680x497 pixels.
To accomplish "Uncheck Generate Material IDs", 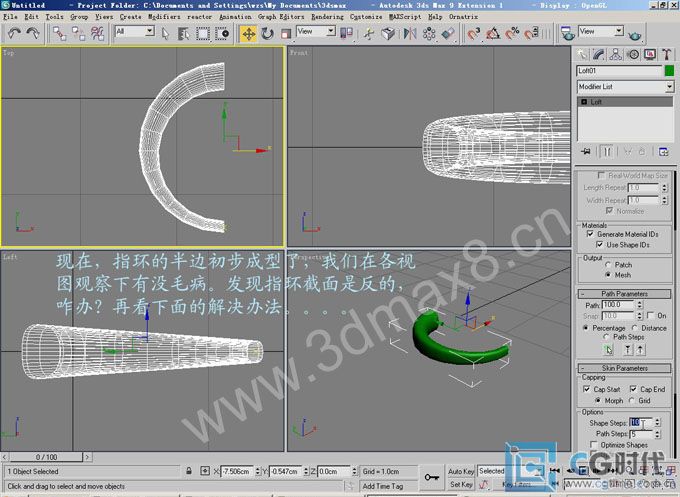I will click(589, 234).
